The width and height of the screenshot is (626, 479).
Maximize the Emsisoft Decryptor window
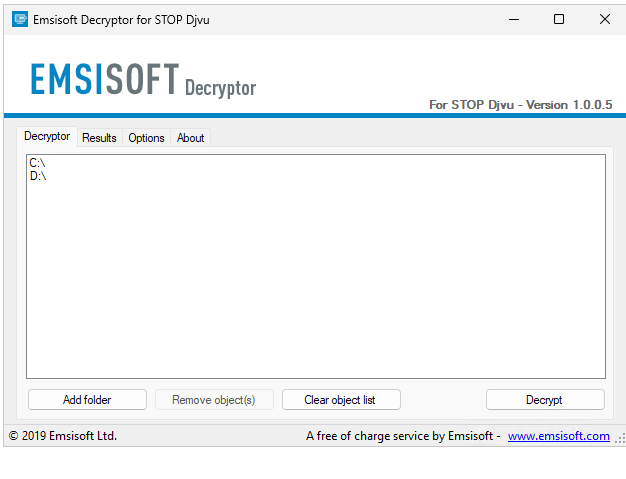pyautogui.click(x=559, y=19)
